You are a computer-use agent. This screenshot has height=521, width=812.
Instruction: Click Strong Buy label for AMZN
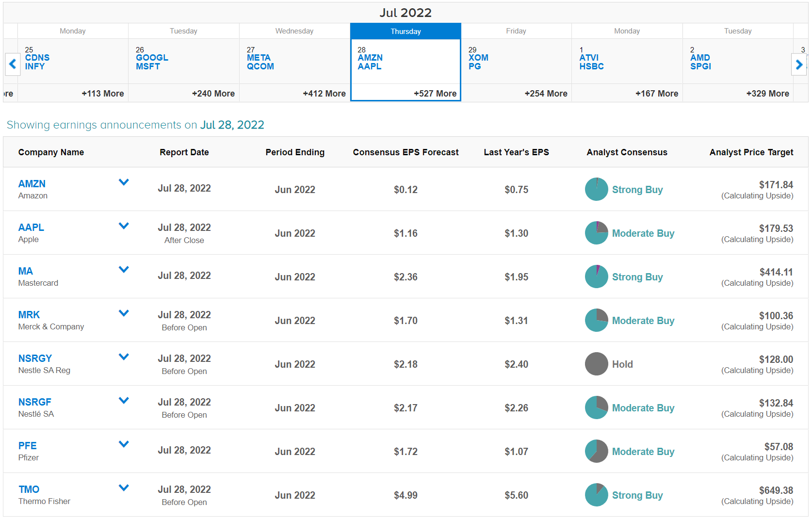point(637,190)
